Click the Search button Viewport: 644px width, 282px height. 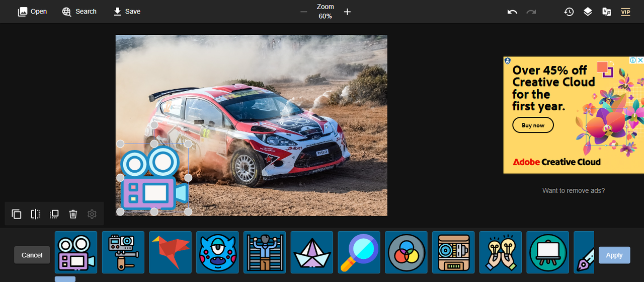pos(79,12)
